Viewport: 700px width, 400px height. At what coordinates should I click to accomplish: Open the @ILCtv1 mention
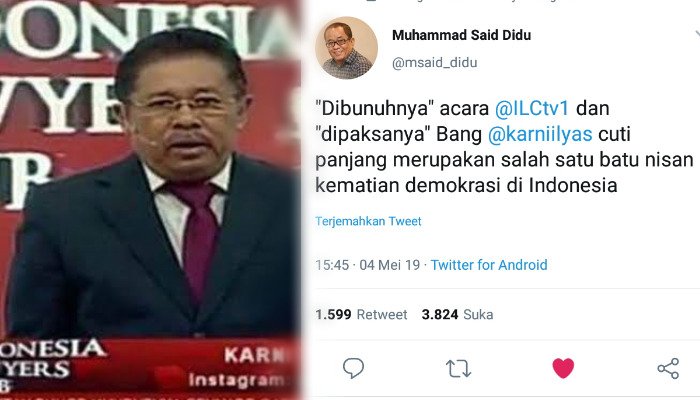532,108
